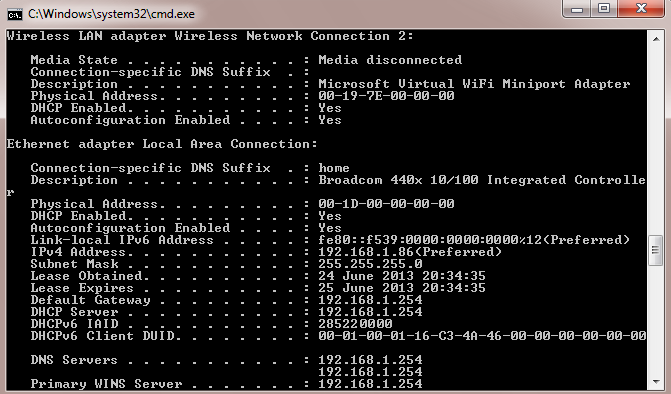
Task: Click the Microsoft Virtual WiFi Miniport Adapter description
Action: (x=474, y=84)
